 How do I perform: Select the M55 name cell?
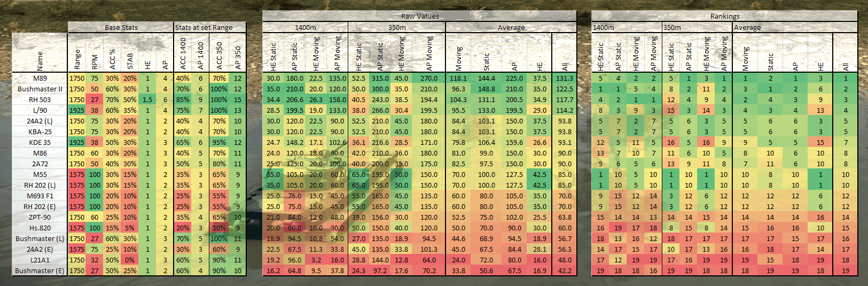[x=40, y=174]
